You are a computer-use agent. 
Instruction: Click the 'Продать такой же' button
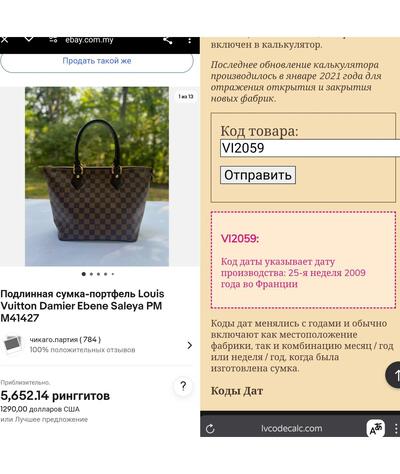pos(97,61)
